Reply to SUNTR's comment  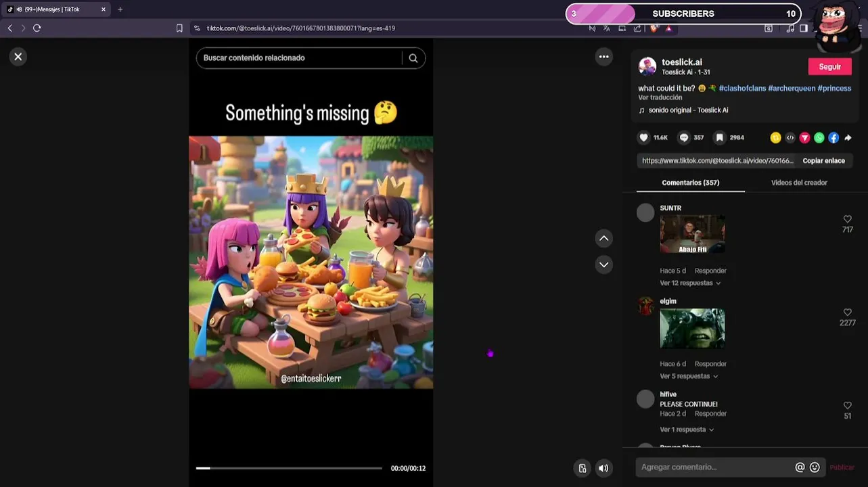(x=710, y=271)
